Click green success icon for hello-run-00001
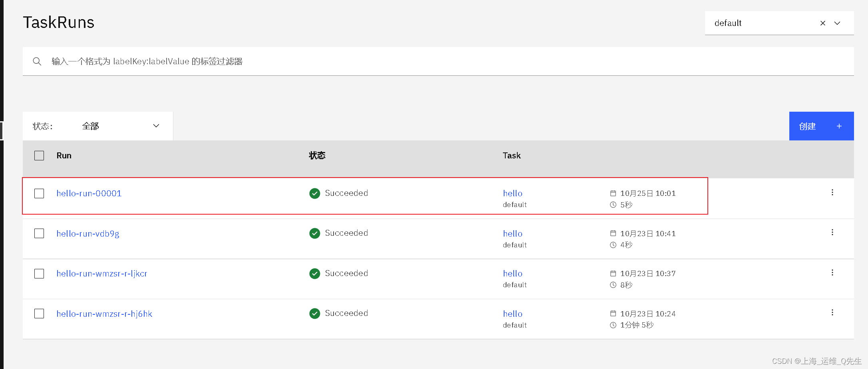 pyautogui.click(x=315, y=193)
